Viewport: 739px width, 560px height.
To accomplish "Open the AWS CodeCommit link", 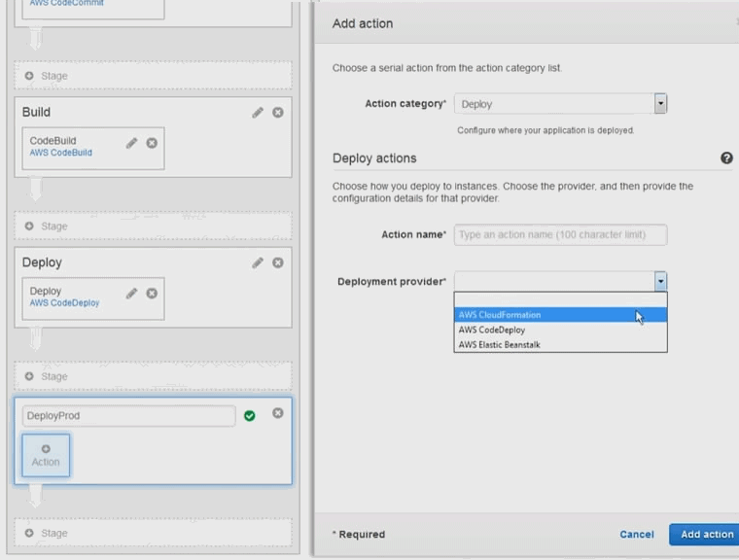I will [66, 3].
